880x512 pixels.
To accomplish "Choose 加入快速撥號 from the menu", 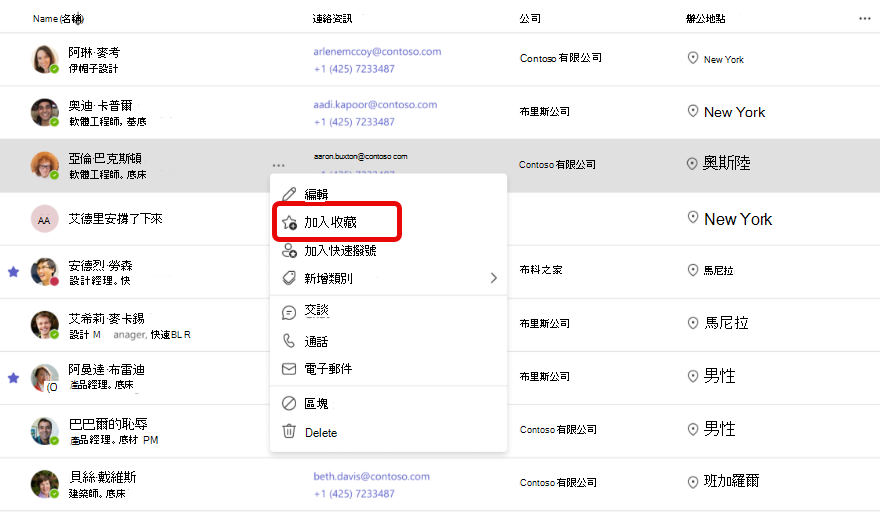I will click(x=388, y=250).
